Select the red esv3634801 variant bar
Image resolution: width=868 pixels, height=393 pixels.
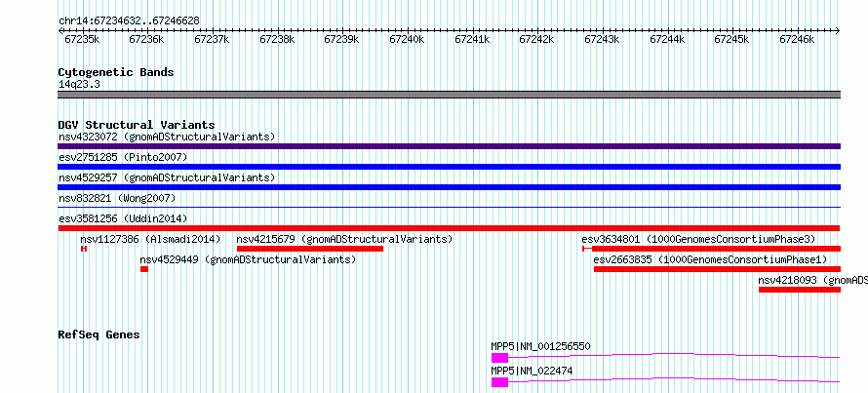pyautogui.click(x=711, y=249)
